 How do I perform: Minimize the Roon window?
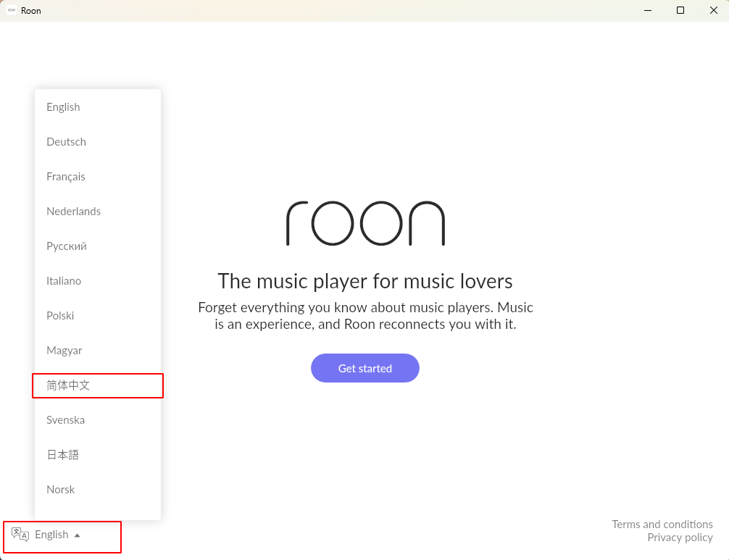[648, 10]
